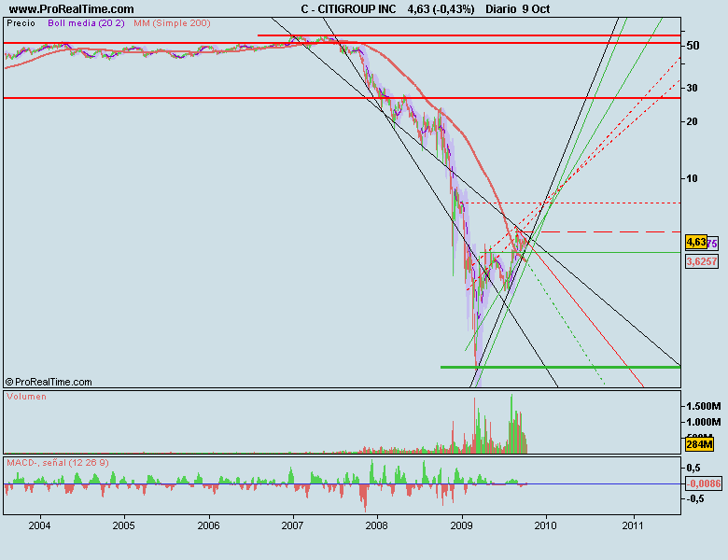The image size is (728, 560).
Task: Click the 'MM (Simple 200)' indicator label
Action: pyautogui.click(x=173, y=23)
